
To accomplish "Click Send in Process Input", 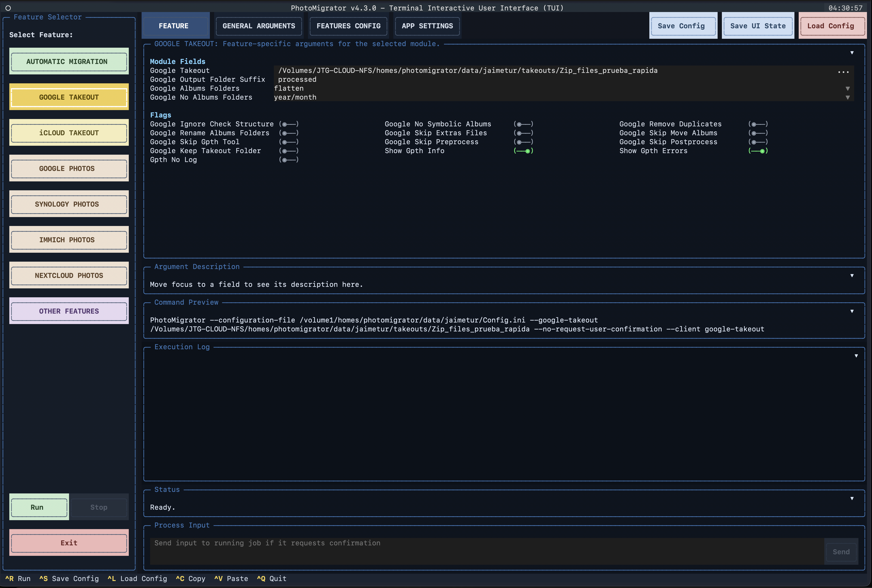I will click(841, 552).
